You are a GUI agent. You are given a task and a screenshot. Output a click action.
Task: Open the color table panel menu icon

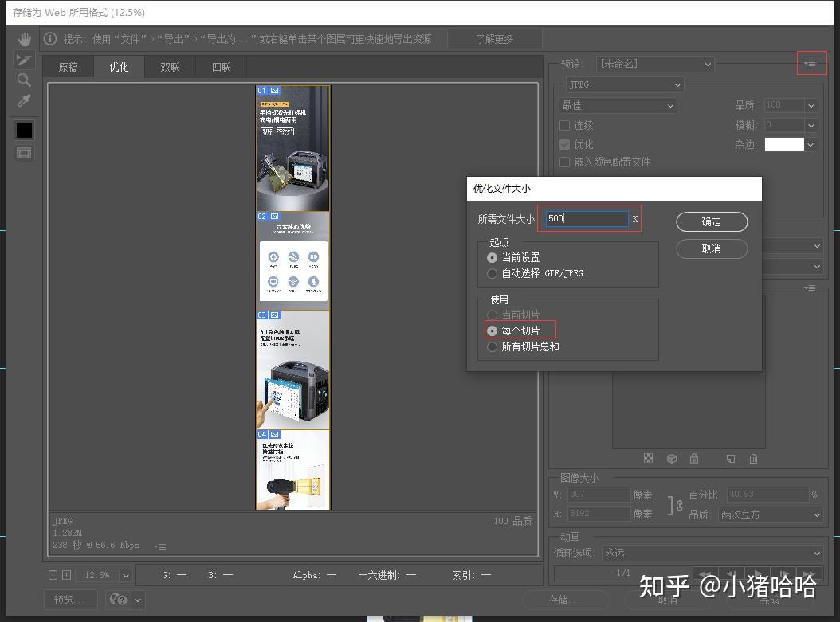point(810,288)
